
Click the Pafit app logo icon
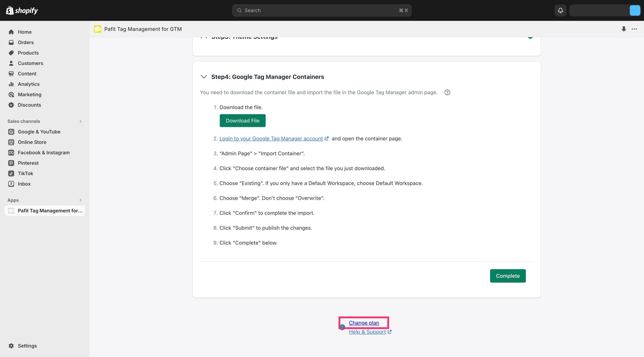pyautogui.click(x=97, y=29)
